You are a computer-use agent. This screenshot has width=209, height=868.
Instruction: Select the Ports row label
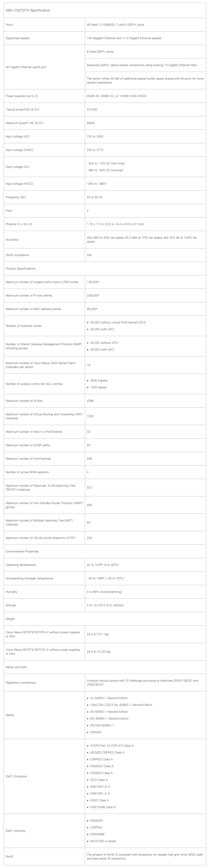(x=9, y=25)
